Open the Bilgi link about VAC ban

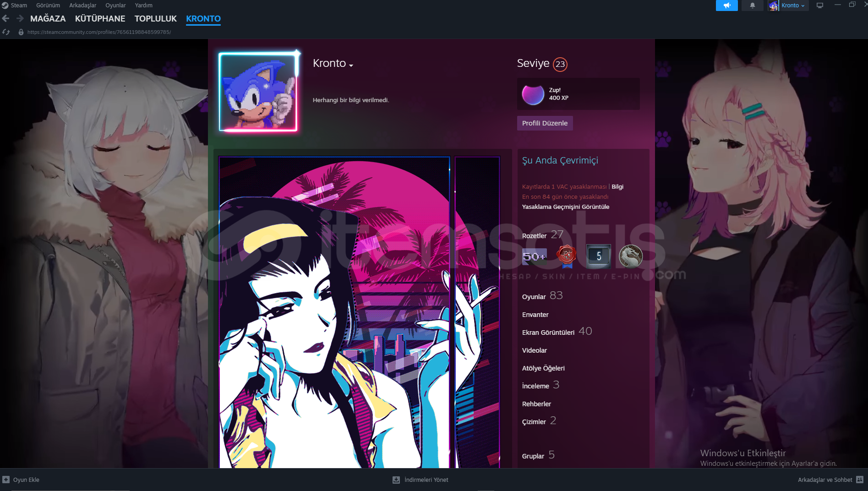click(x=617, y=187)
